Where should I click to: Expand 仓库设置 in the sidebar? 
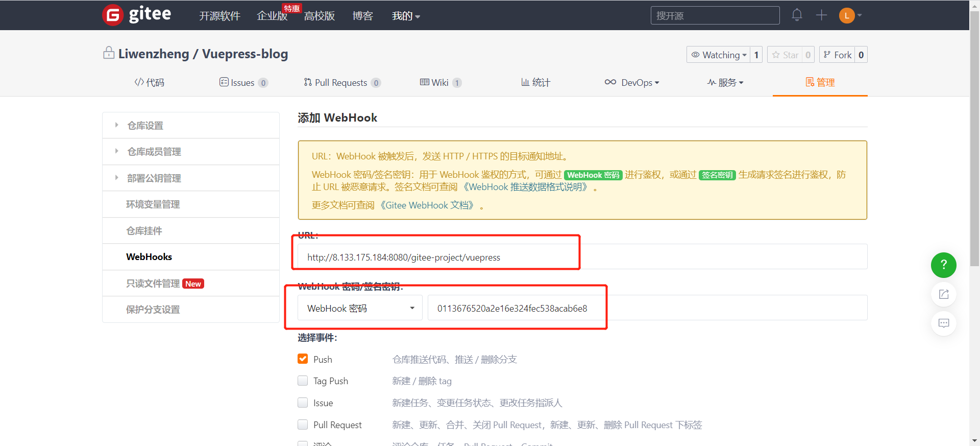pos(191,125)
